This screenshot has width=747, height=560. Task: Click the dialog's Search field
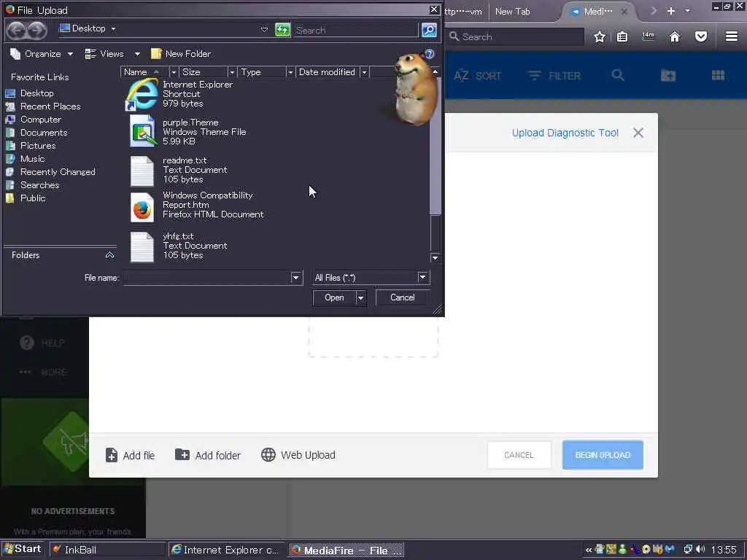(x=356, y=30)
